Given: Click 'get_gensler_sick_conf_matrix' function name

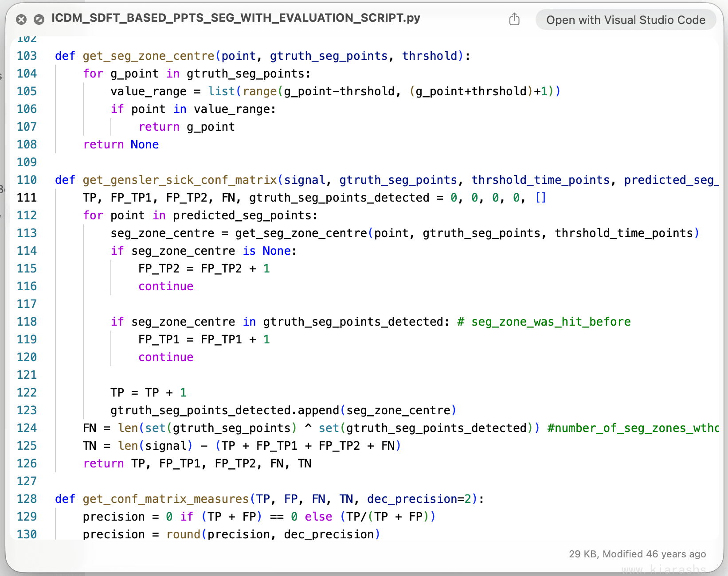Looking at the screenshot, I should pos(180,180).
